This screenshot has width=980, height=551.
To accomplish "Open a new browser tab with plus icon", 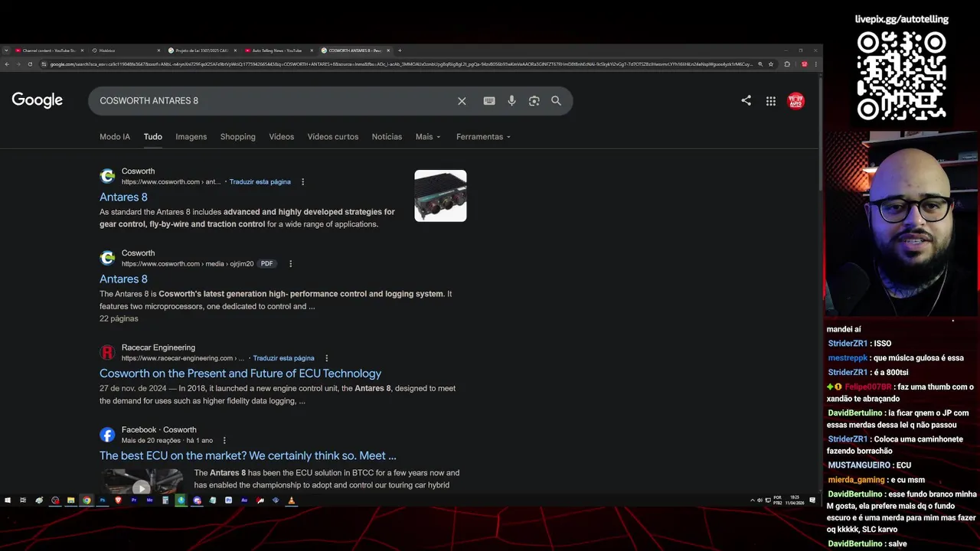I will [x=400, y=51].
